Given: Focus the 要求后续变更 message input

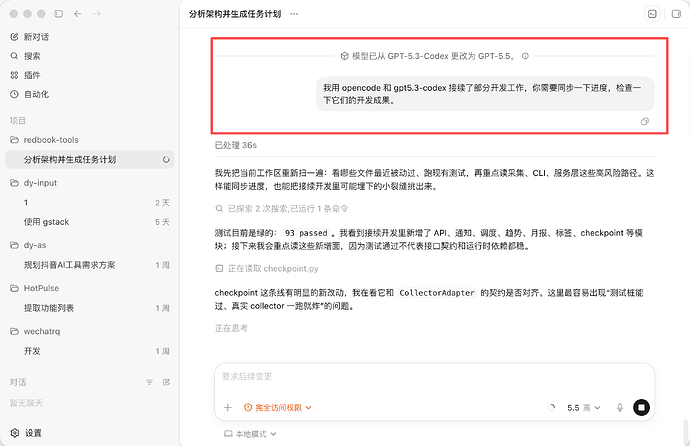Looking at the screenshot, I should click(x=434, y=377).
